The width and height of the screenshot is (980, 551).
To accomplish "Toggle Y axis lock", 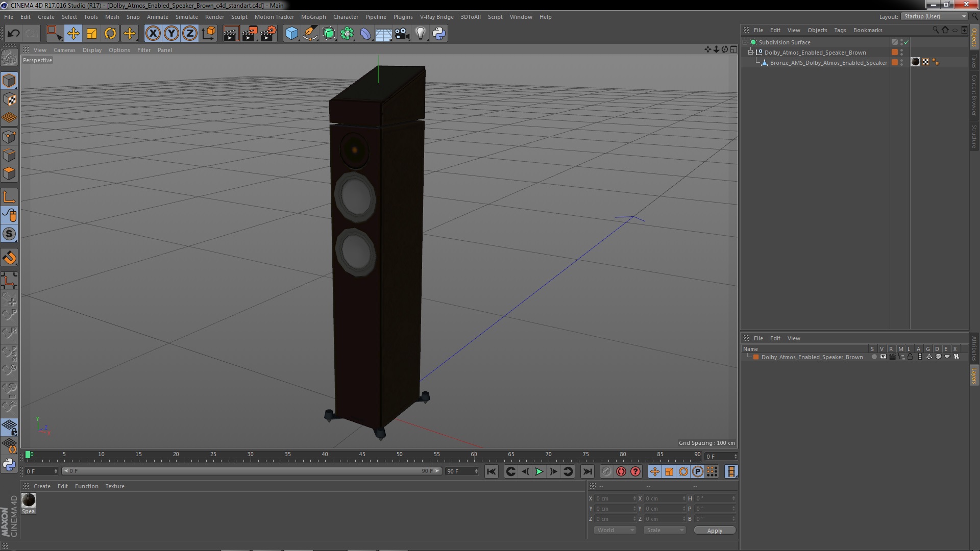I will [x=171, y=34].
